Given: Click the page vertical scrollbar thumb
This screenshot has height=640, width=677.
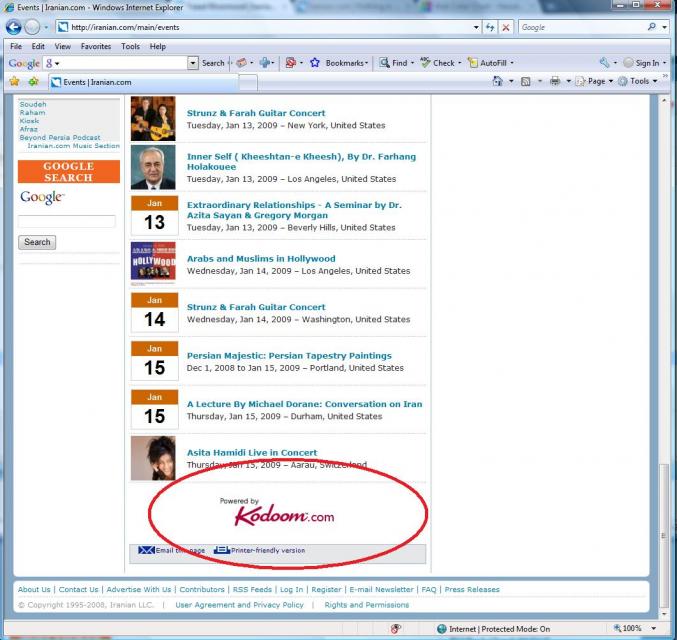Looking at the screenshot, I should coord(664,535).
